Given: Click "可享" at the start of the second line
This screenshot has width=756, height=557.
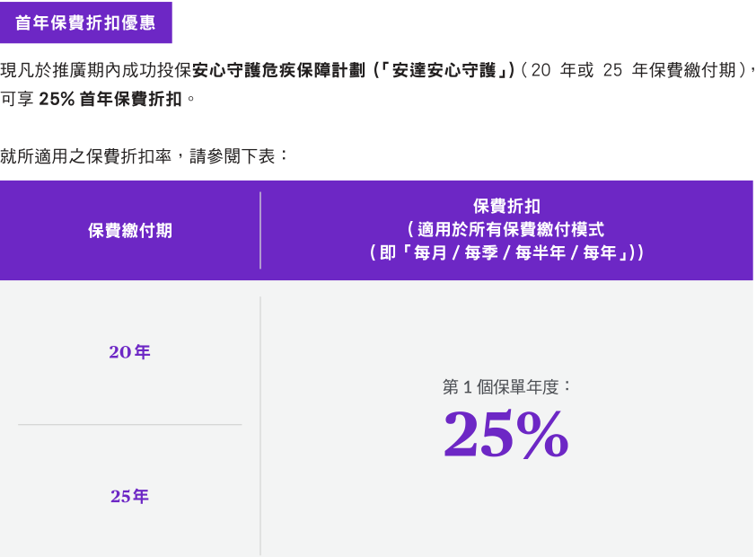Looking at the screenshot, I should tap(18, 99).
